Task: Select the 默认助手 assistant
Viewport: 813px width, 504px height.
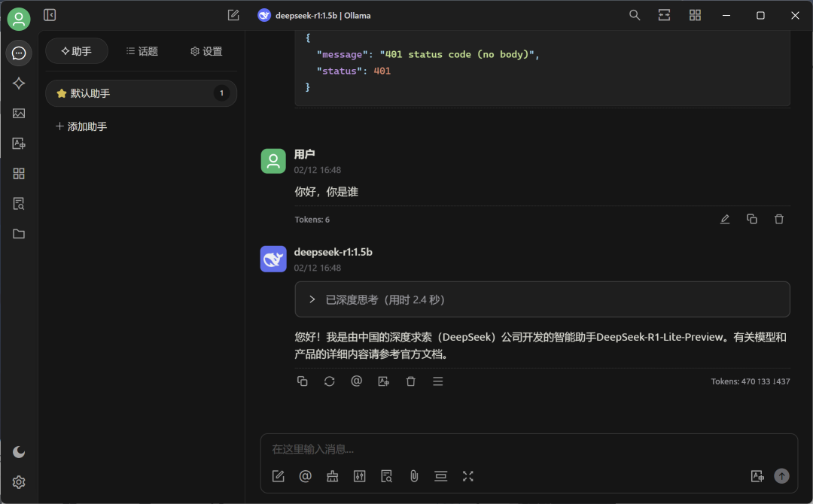Action: coord(141,93)
